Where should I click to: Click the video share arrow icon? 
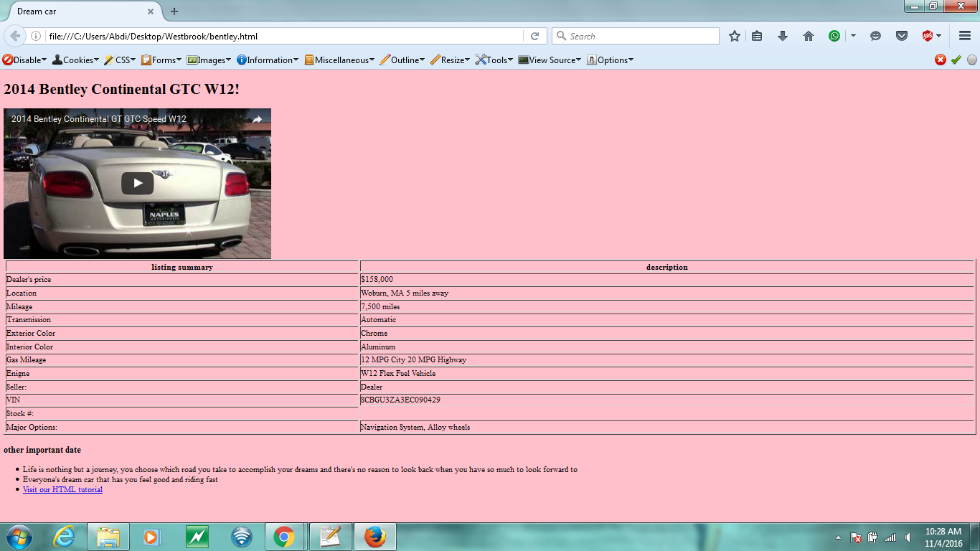(x=257, y=119)
